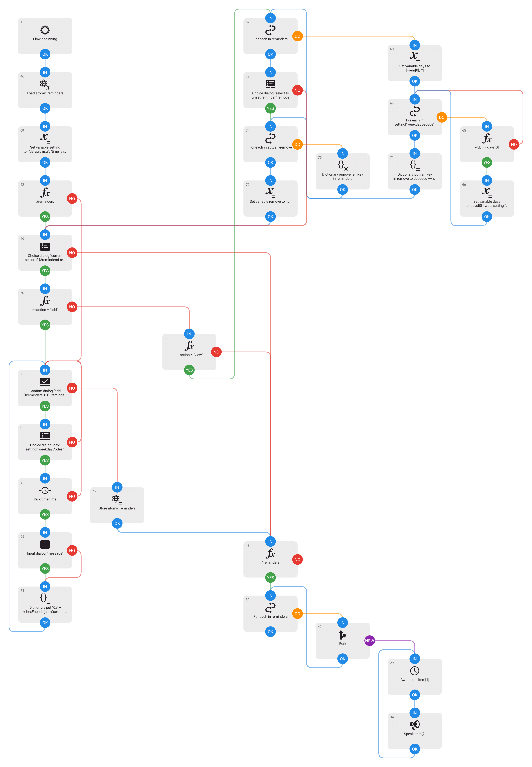This screenshot has width=532, height=767.
Task: Click the NO connector of Pick time block
Action: pyautogui.click(x=72, y=496)
